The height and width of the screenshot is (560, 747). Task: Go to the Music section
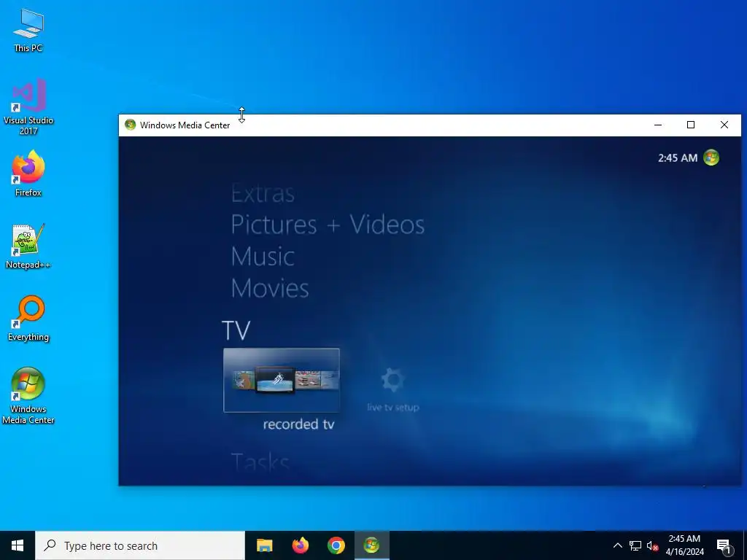click(263, 257)
